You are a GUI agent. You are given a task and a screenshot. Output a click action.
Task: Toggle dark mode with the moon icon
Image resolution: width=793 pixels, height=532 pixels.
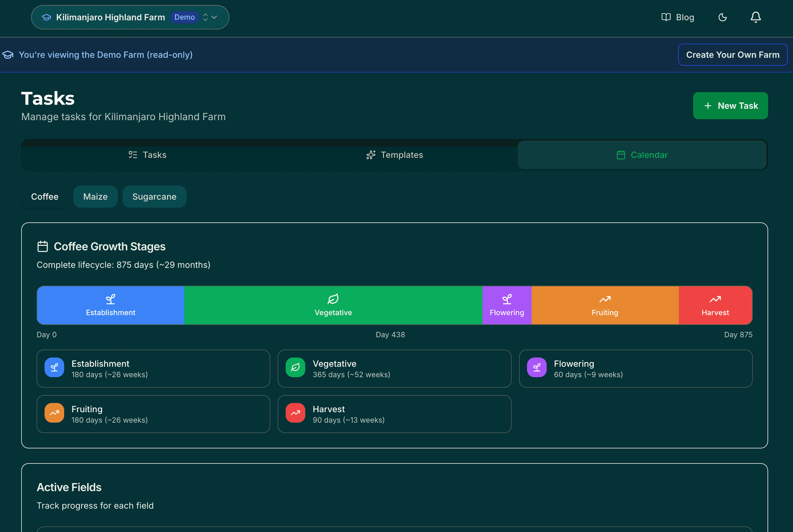pyautogui.click(x=723, y=17)
